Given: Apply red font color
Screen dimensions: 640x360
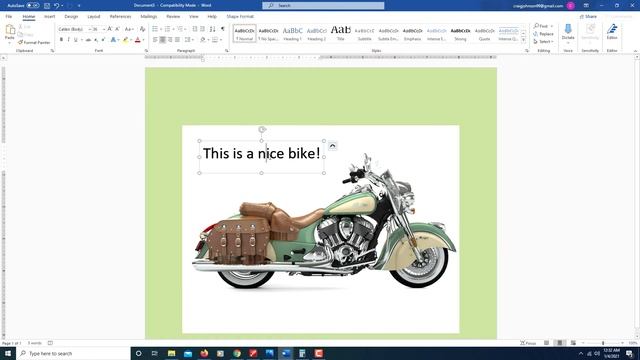Looking at the screenshot, I should pyautogui.click(x=138, y=40).
